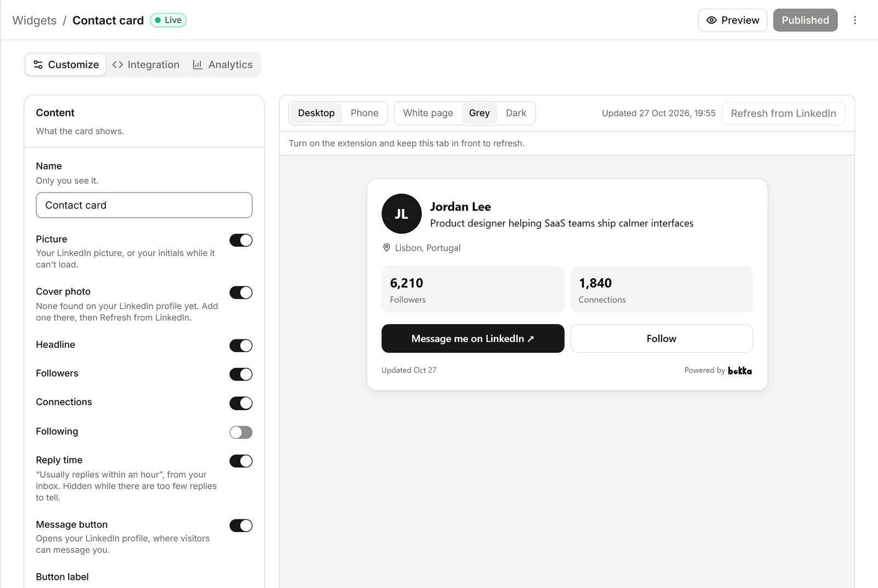Toggle the Followers switch off
This screenshot has width=878, height=588.
[x=241, y=375]
